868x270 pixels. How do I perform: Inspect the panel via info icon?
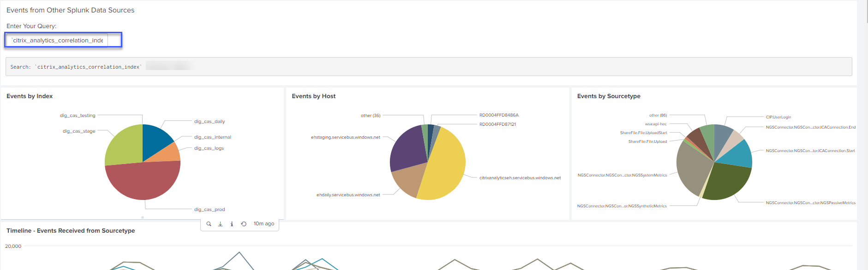(232, 224)
